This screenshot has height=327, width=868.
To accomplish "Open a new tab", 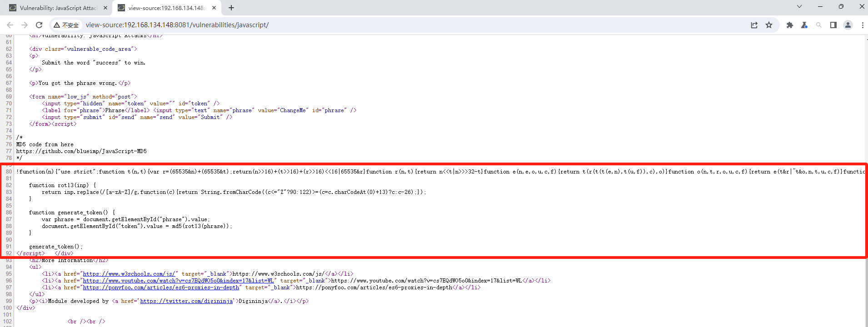I will point(231,8).
